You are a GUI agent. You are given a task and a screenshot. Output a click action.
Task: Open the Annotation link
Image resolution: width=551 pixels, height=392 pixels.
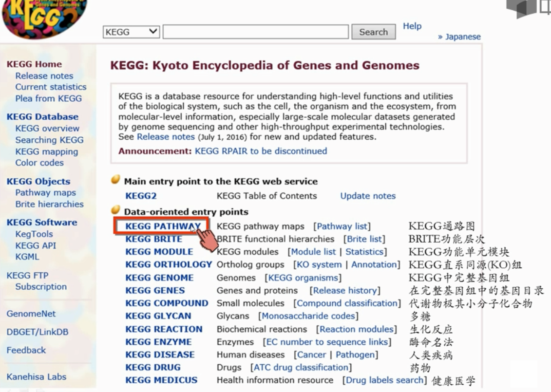(374, 264)
